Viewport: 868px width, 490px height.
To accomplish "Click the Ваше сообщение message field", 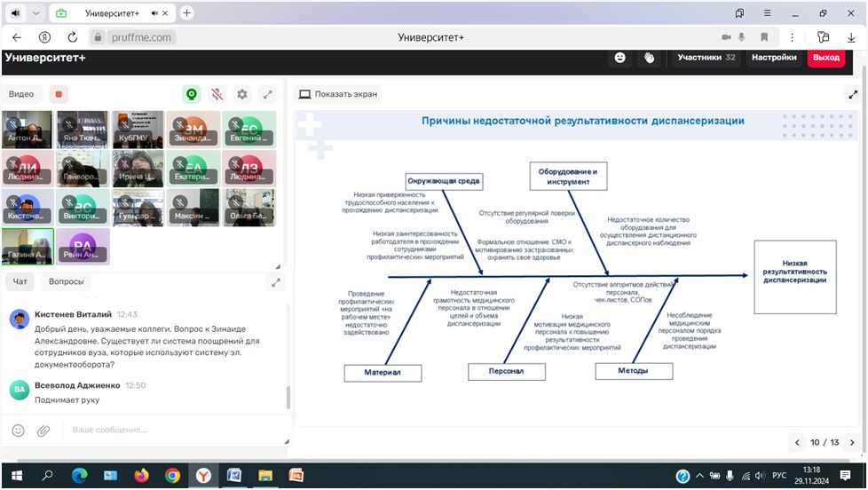I will [169, 431].
